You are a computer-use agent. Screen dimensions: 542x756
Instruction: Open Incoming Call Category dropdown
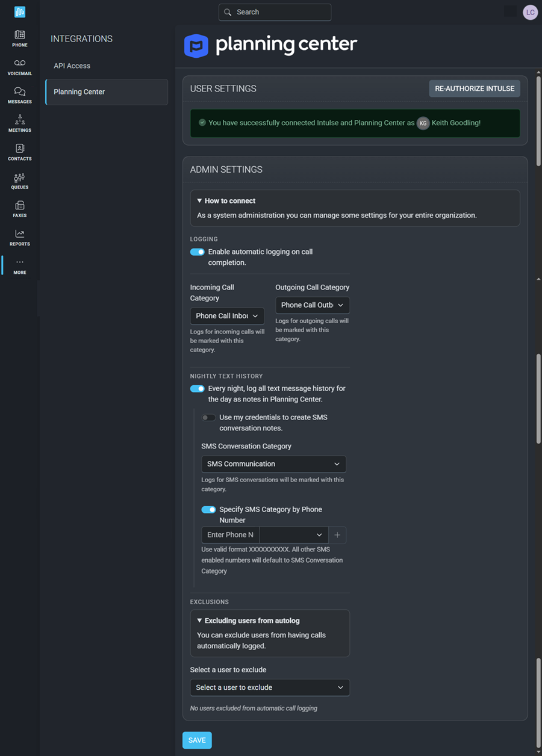pyautogui.click(x=227, y=316)
